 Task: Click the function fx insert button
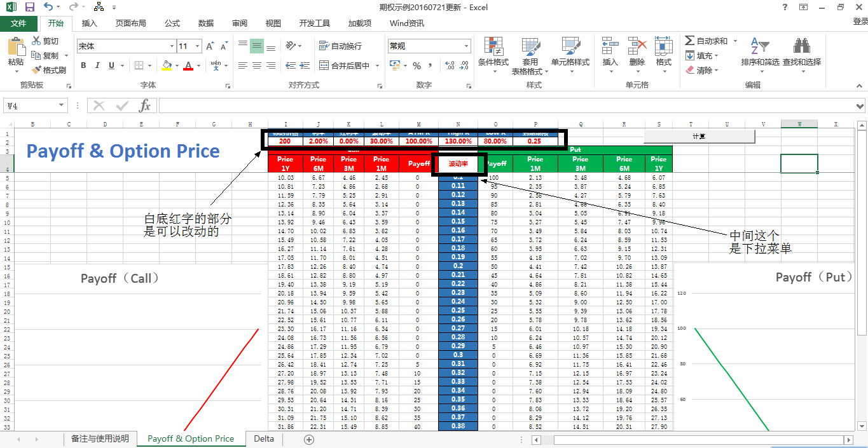click(x=145, y=105)
